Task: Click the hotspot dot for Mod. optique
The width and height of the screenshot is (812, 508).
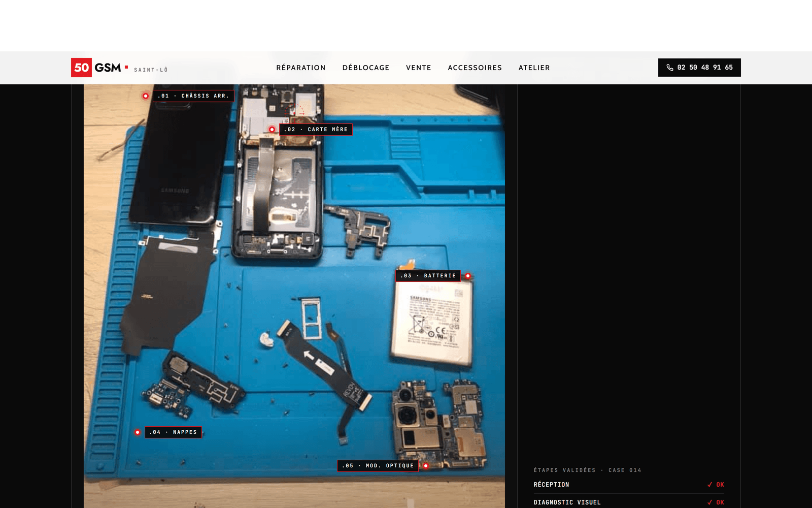Action: point(426,466)
